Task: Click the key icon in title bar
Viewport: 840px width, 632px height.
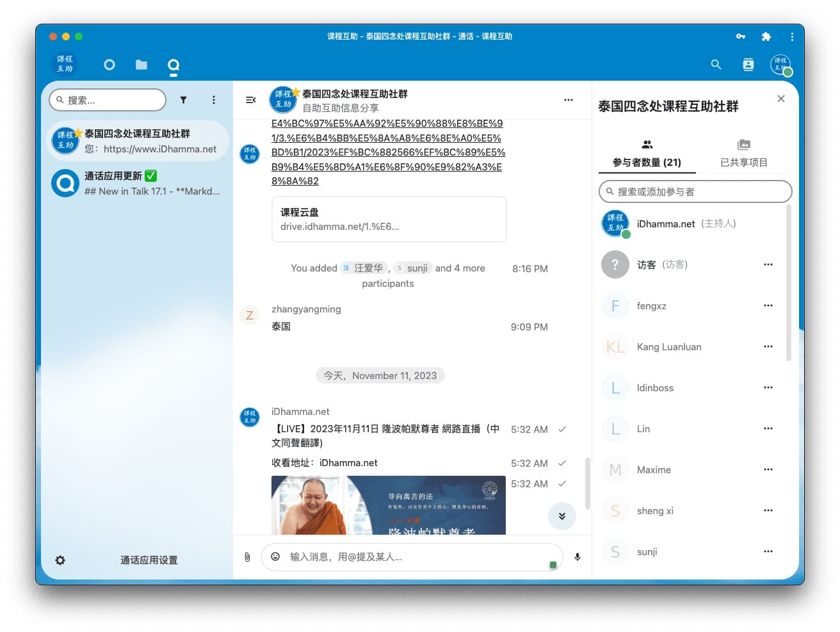Action: coord(741,36)
